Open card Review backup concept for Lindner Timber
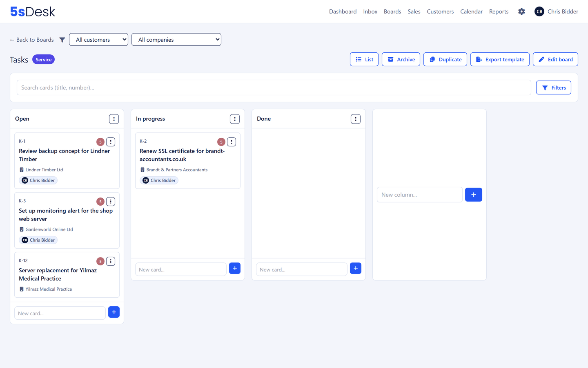Screen dimensions: 588x368 (x=64, y=155)
